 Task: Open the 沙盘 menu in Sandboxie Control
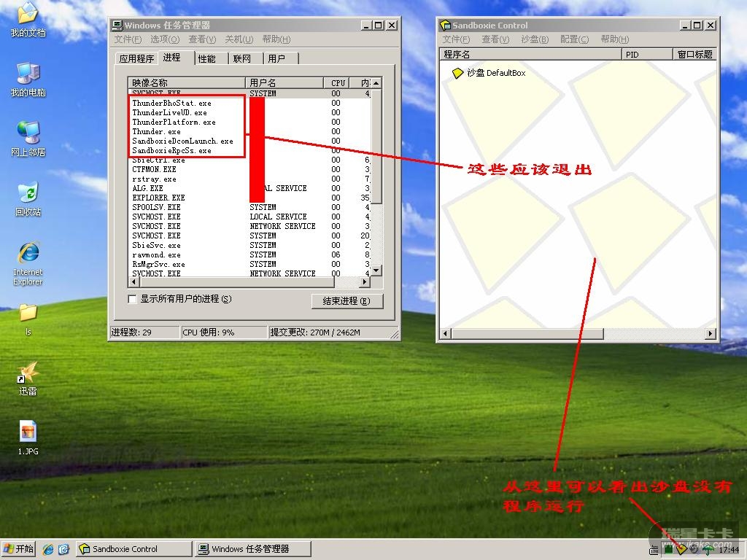coord(535,39)
